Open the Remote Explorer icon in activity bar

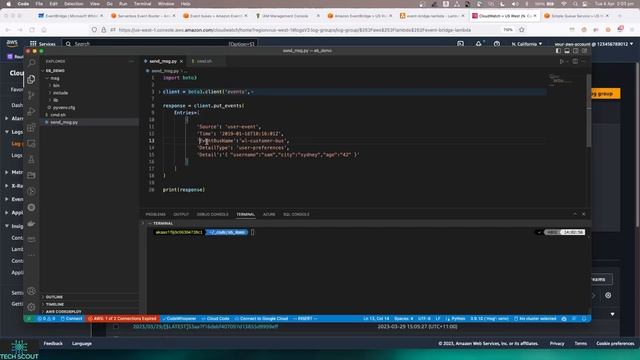pos(31,144)
